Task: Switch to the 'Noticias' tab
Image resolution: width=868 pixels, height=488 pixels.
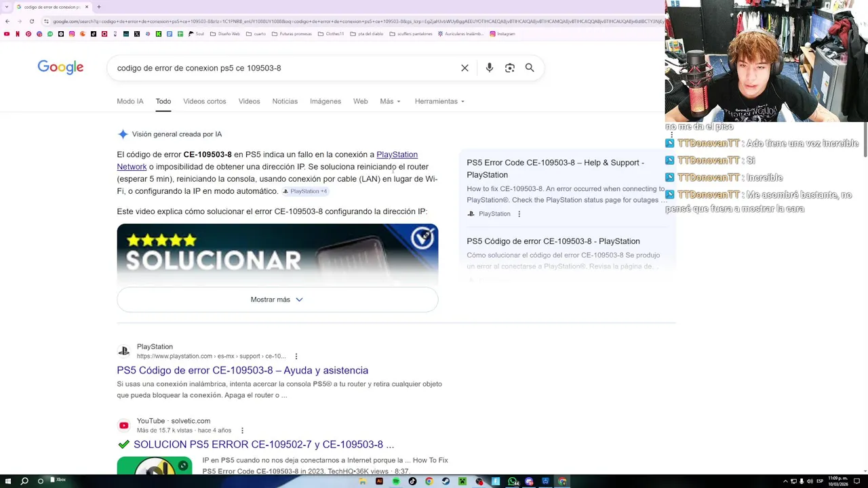Action: pos(285,102)
